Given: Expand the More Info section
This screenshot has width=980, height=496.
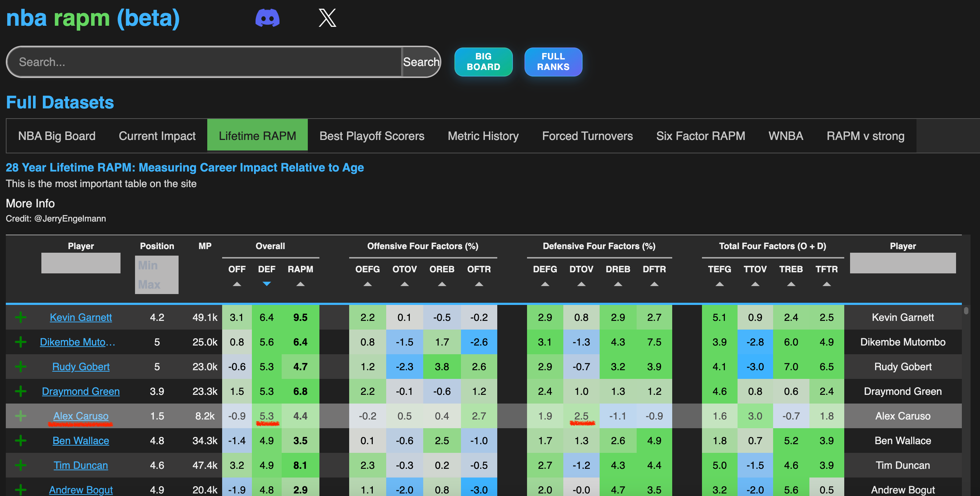Looking at the screenshot, I should [30, 203].
